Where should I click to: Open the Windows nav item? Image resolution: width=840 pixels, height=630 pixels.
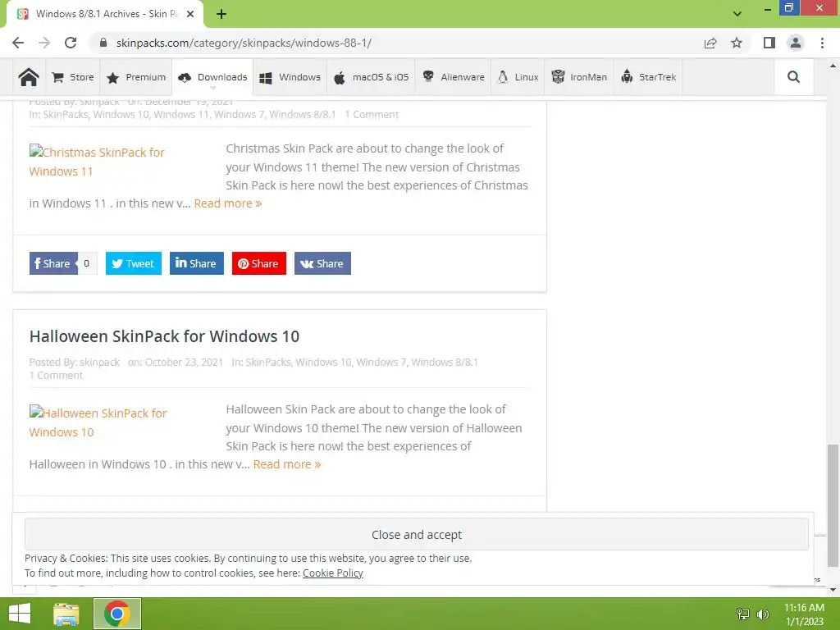290,77
